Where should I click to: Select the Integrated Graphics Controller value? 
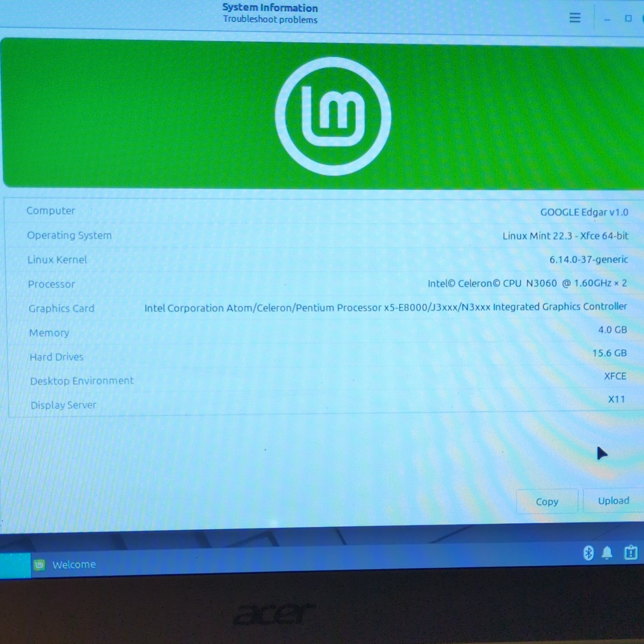pos(386,308)
